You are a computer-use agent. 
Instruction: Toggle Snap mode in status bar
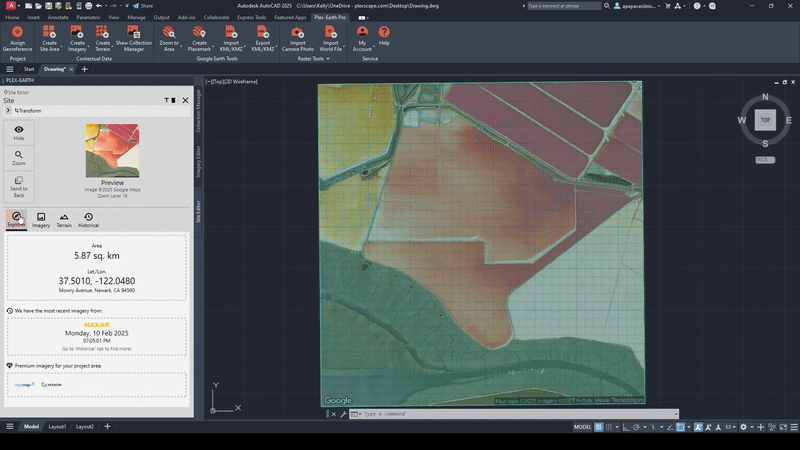point(609,427)
